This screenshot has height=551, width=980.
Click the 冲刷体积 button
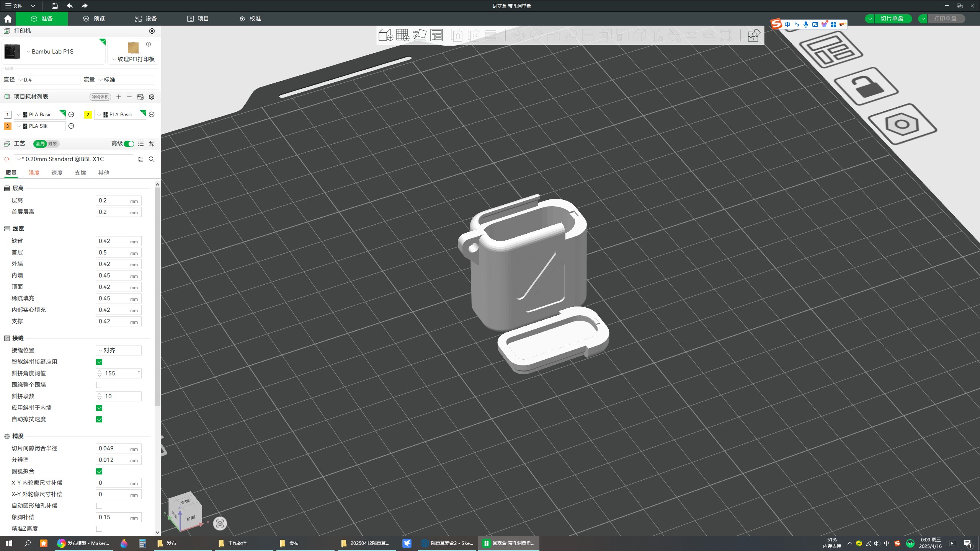pyautogui.click(x=100, y=97)
